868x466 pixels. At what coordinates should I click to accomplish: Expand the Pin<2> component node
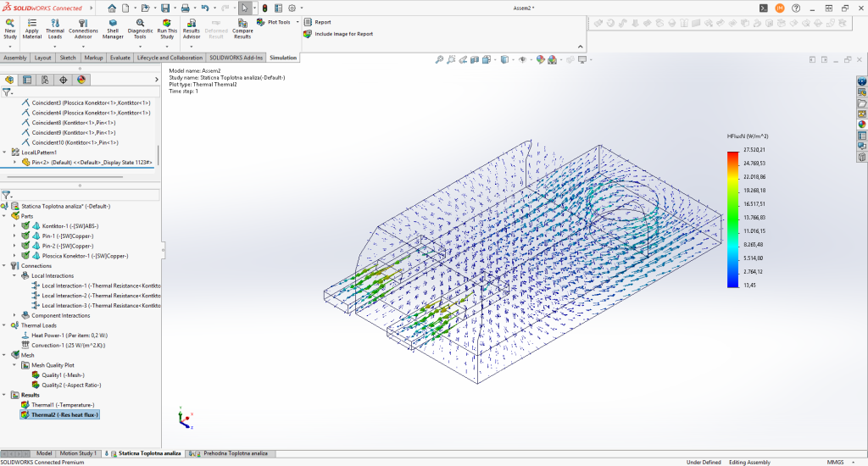(14, 162)
